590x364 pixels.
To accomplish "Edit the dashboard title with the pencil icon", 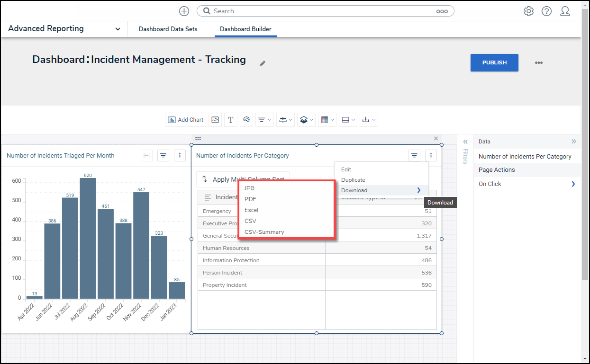I will pyautogui.click(x=263, y=63).
